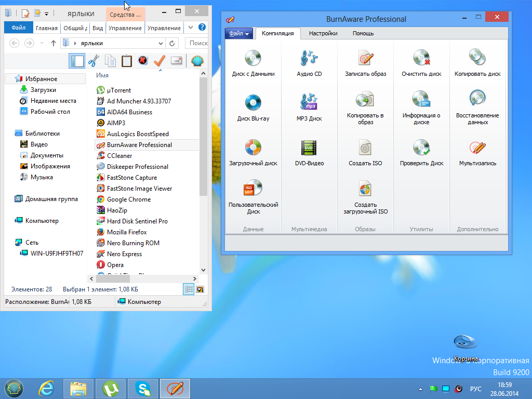Open Explorer help question mark button

(202, 27)
